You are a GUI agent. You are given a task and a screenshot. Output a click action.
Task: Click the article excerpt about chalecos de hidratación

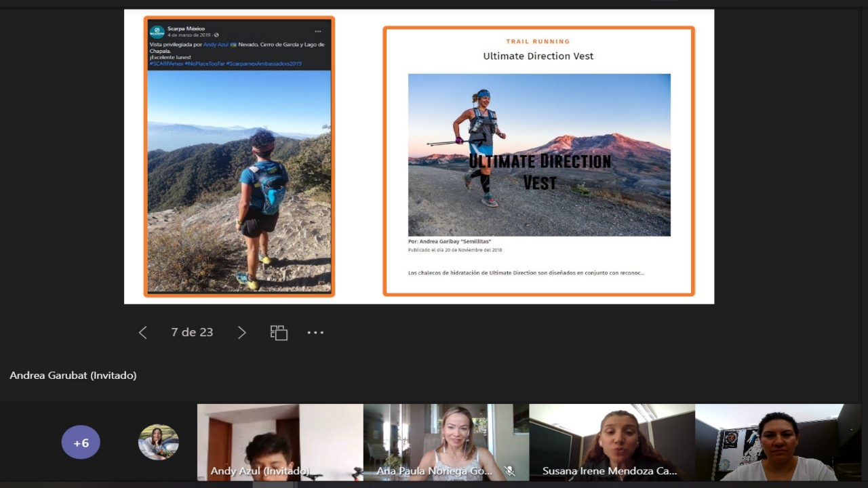(526, 272)
